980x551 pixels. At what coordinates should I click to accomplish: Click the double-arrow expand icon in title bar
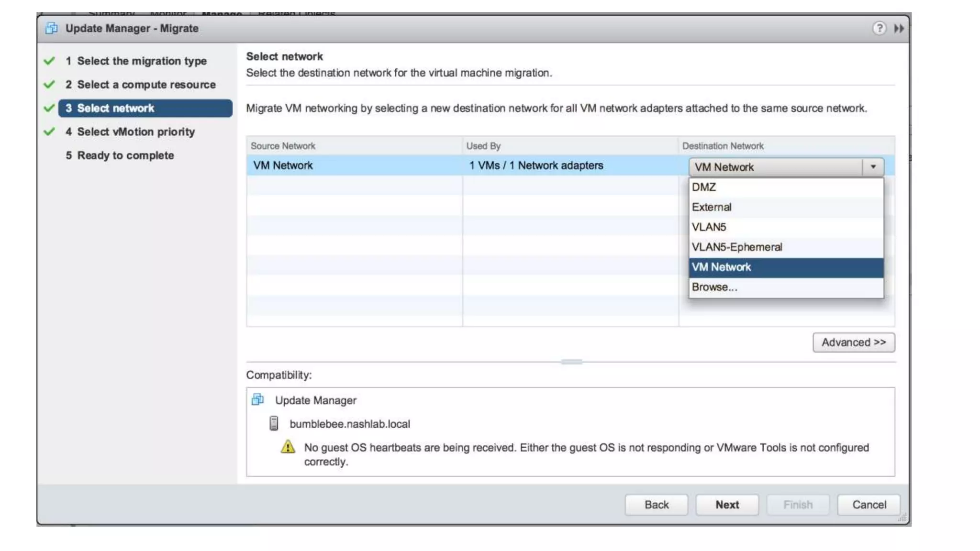pyautogui.click(x=899, y=29)
